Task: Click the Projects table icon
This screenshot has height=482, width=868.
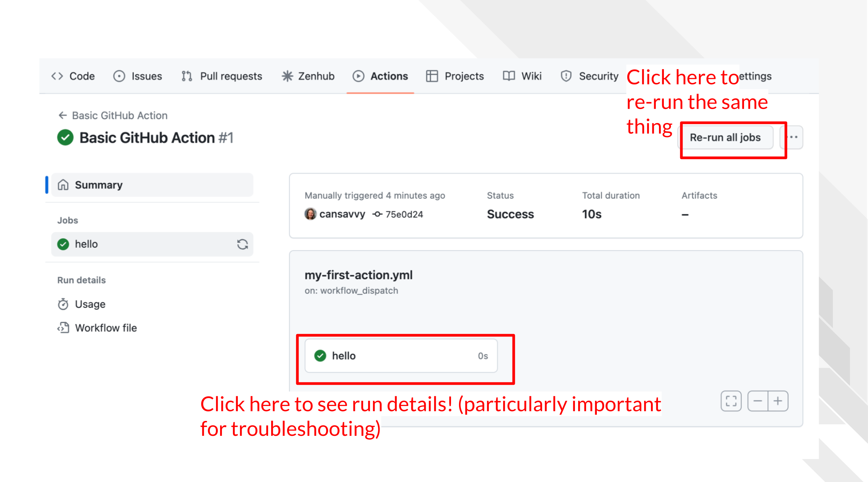Action: coord(432,76)
